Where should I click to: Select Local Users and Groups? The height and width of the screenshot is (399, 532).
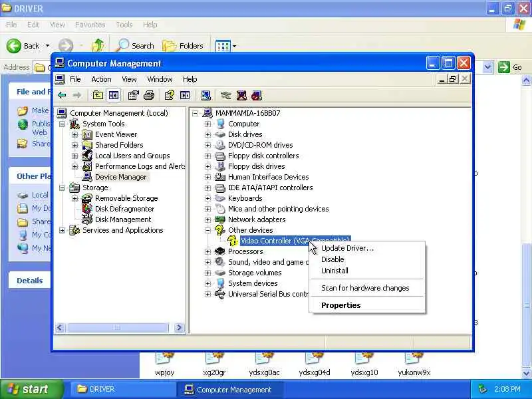coord(132,156)
